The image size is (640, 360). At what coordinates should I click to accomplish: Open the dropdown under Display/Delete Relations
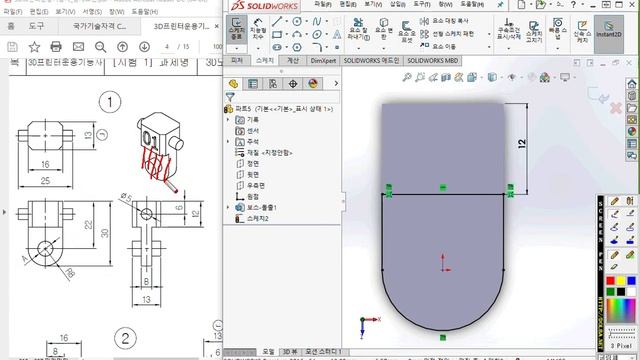point(509,49)
